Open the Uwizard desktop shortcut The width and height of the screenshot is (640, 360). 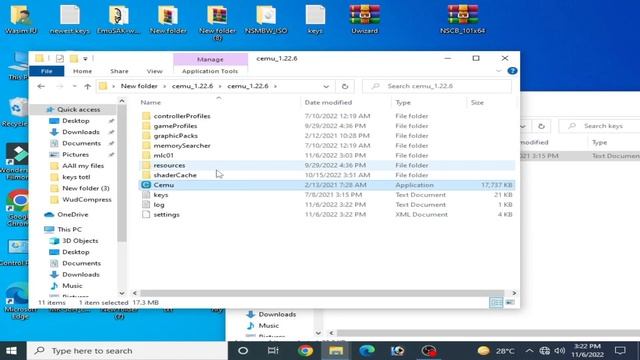(x=364, y=19)
